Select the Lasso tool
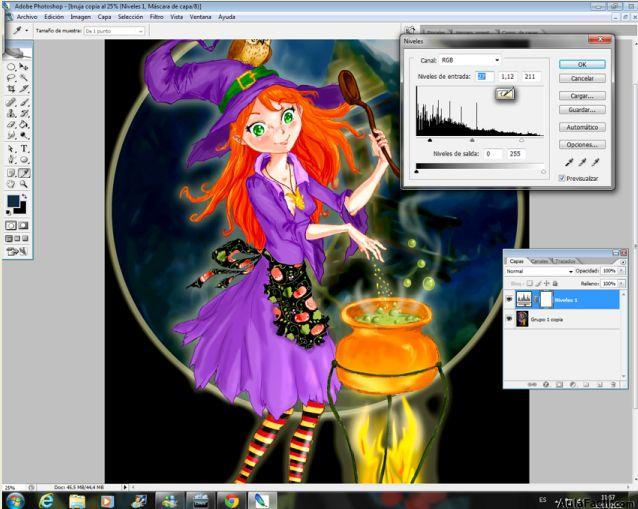Screen dimensions: 638x509 point(11,77)
